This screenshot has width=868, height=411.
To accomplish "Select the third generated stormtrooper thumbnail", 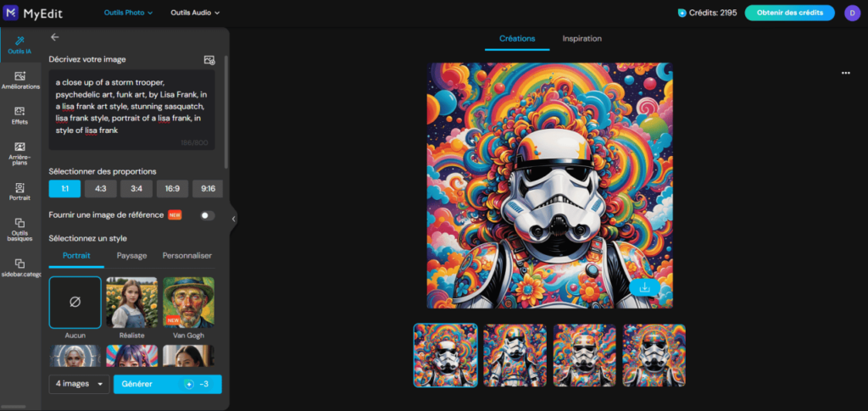I will point(585,355).
